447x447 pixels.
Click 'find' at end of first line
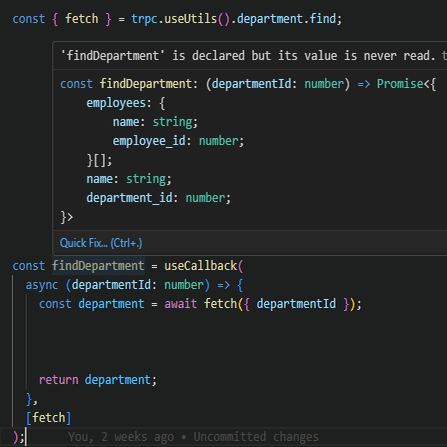click(323, 19)
